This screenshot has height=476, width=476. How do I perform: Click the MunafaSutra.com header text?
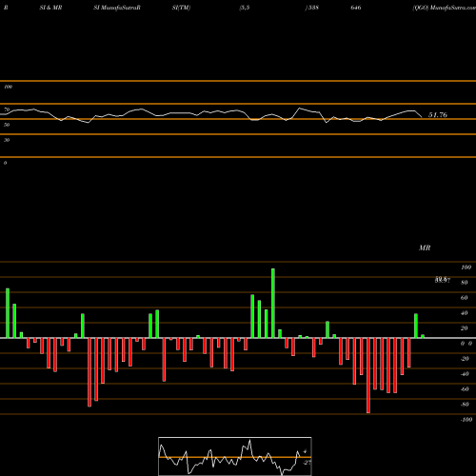click(x=453, y=8)
